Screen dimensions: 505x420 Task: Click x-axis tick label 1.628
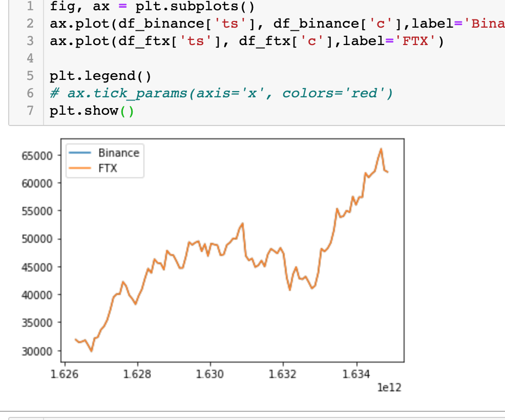(x=137, y=374)
